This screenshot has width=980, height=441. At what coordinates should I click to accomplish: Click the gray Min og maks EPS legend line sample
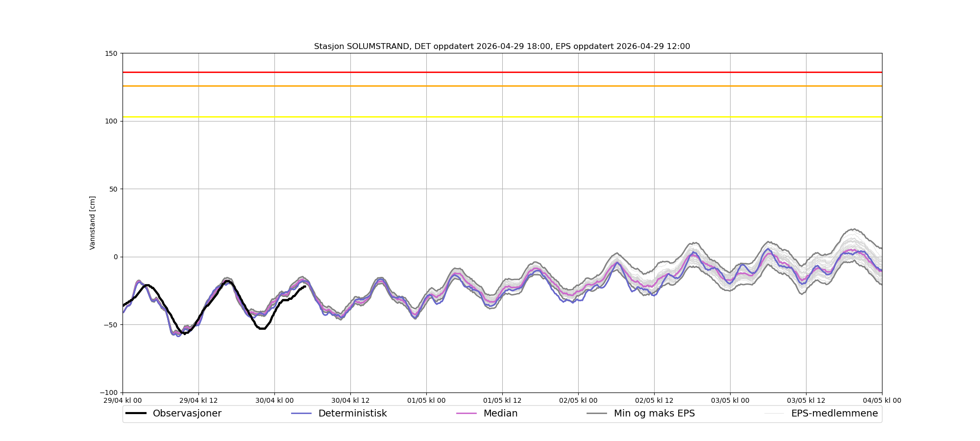(597, 414)
